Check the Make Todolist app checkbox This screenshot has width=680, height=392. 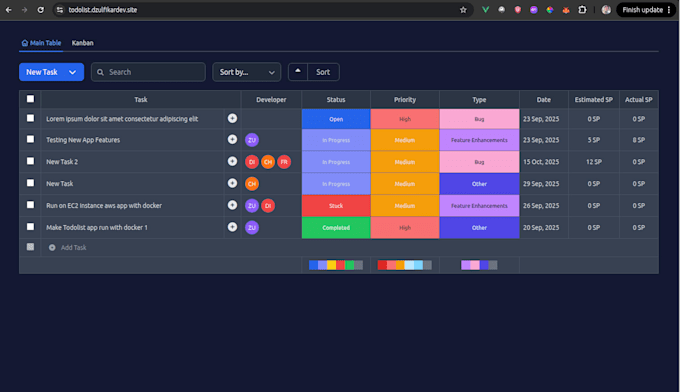point(30,227)
